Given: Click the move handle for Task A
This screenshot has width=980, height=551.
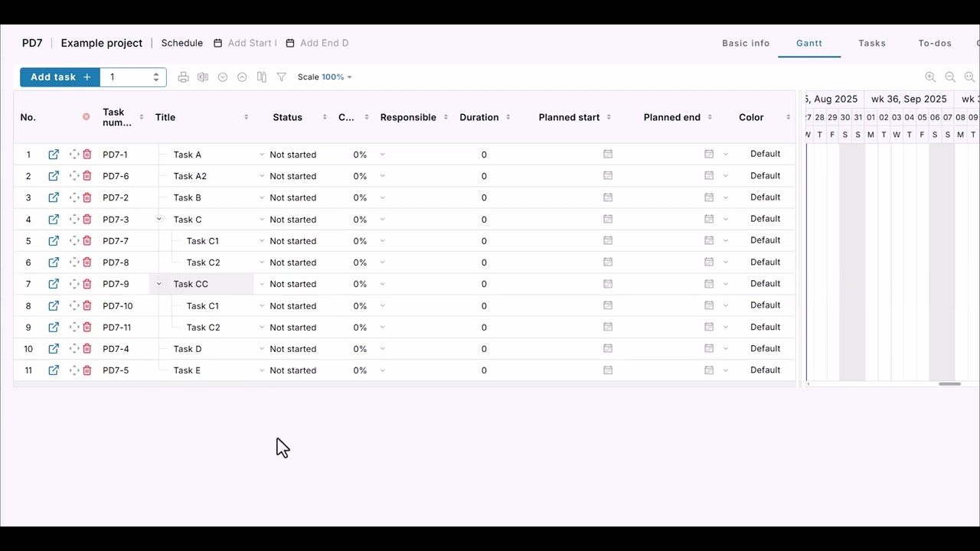Looking at the screenshot, I should (x=74, y=155).
